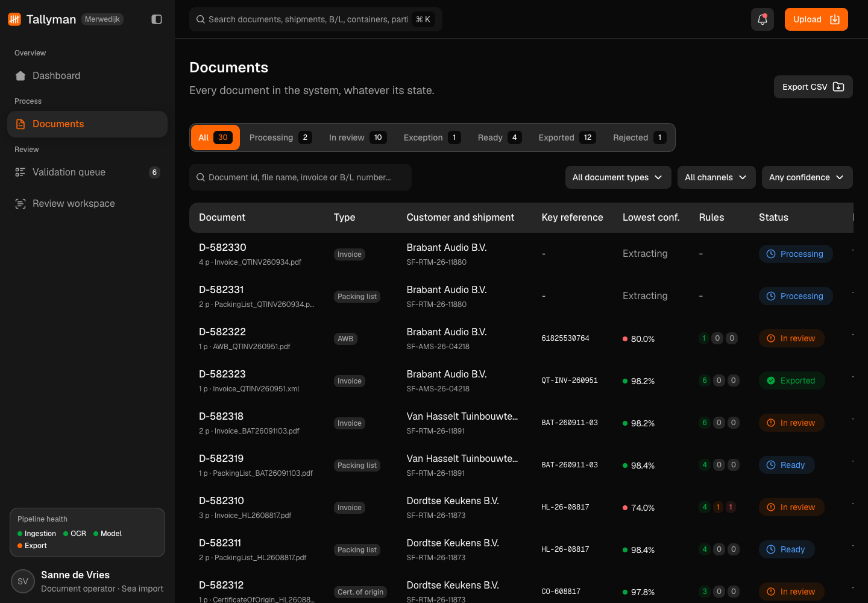Click the Exported status of D-582323

(792, 380)
